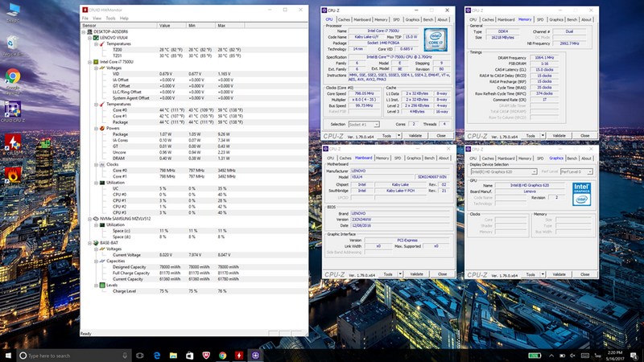This screenshot has height=362, width=644.
Task: Open This PC desktop icon
Action: click(13, 12)
